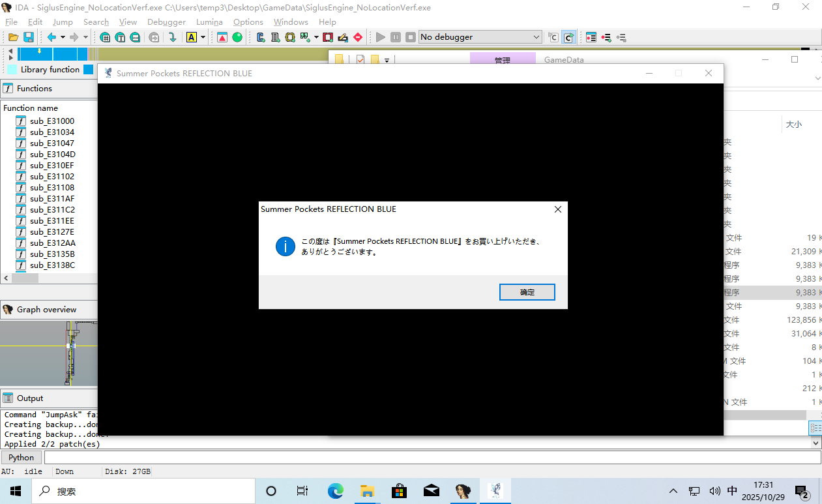Open the No debugger combo box
The width and height of the screenshot is (822, 504).
(x=480, y=37)
